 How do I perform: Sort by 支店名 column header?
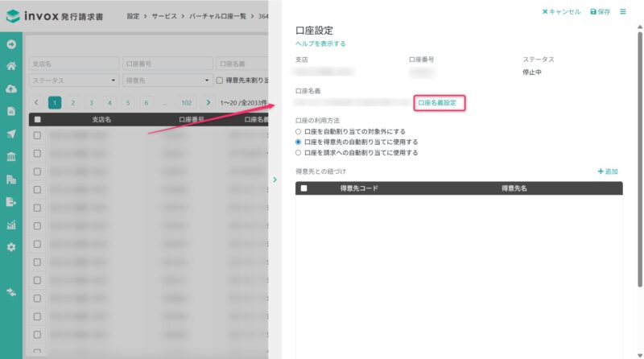coord(101,119)
